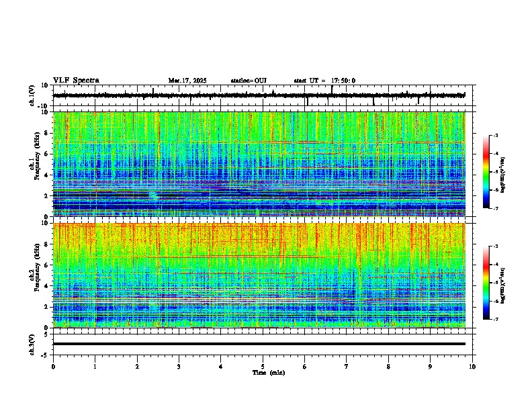Click the "VLF Spectra" plot title

click(76, 81)
